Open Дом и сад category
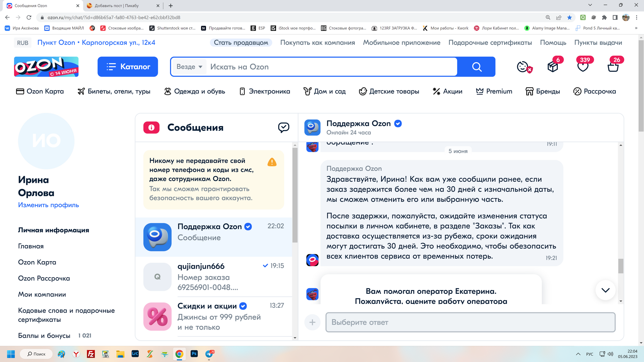Screen dimensions: 644x362 click(x=325, y=91)
